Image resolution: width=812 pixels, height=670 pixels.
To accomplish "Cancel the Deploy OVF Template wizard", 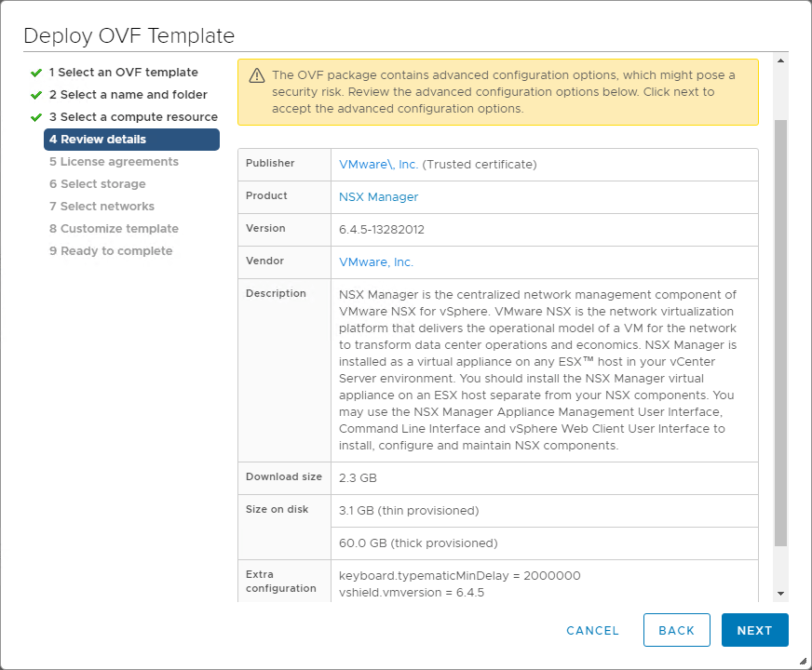I will (x=593, y=630).
